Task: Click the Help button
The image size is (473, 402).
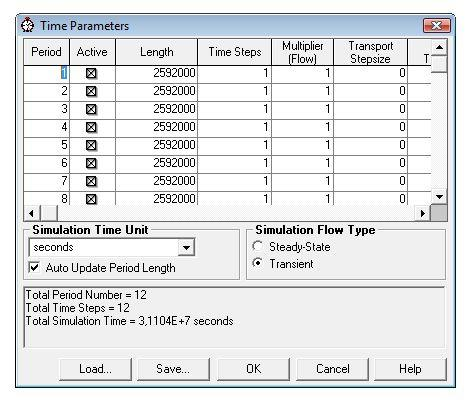Action: (x=410, y=369)
